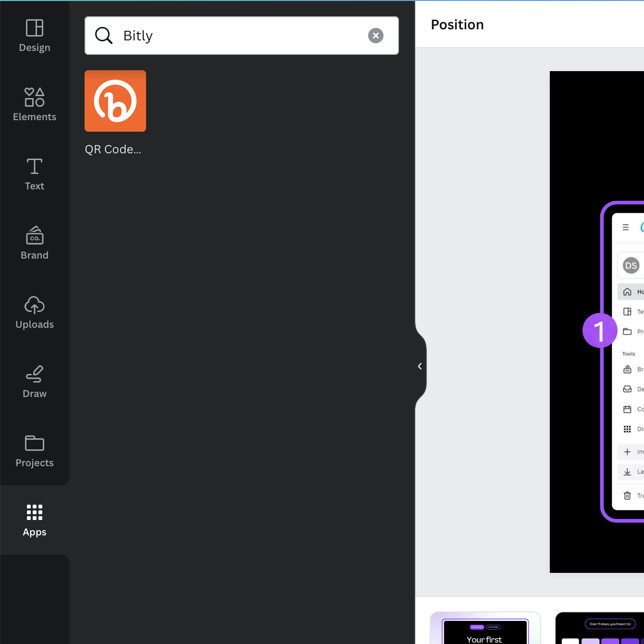The image size is (644, 644).
Task: Click the folder icon in canvas mockup
Action: coord(627,332)
